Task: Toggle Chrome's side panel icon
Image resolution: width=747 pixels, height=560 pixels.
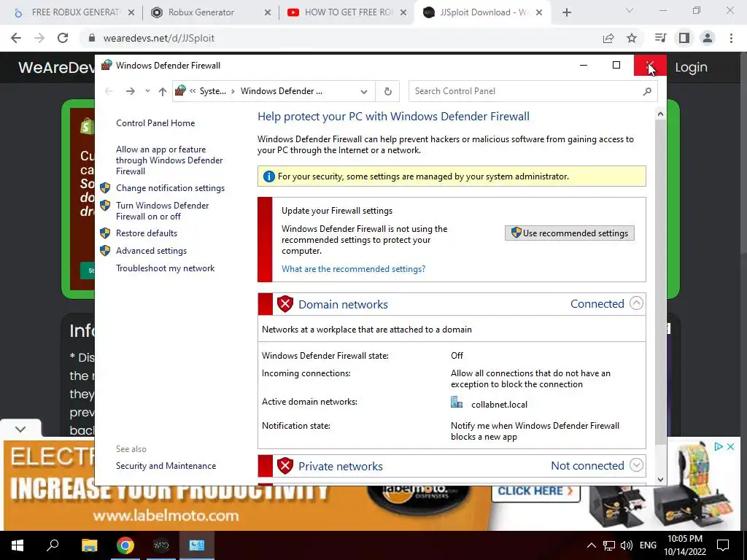Action: pos(684,38)
